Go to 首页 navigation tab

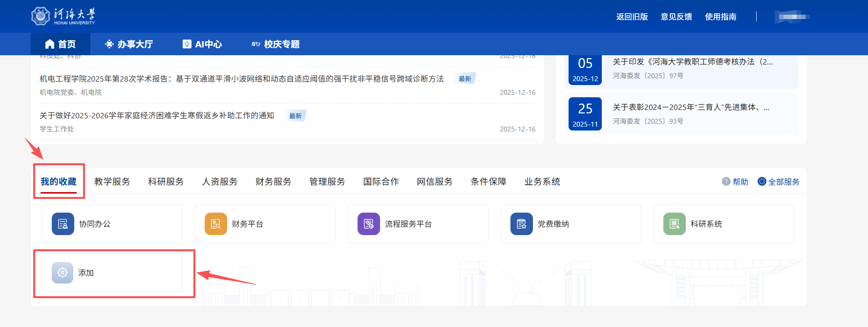coord(61,44)
